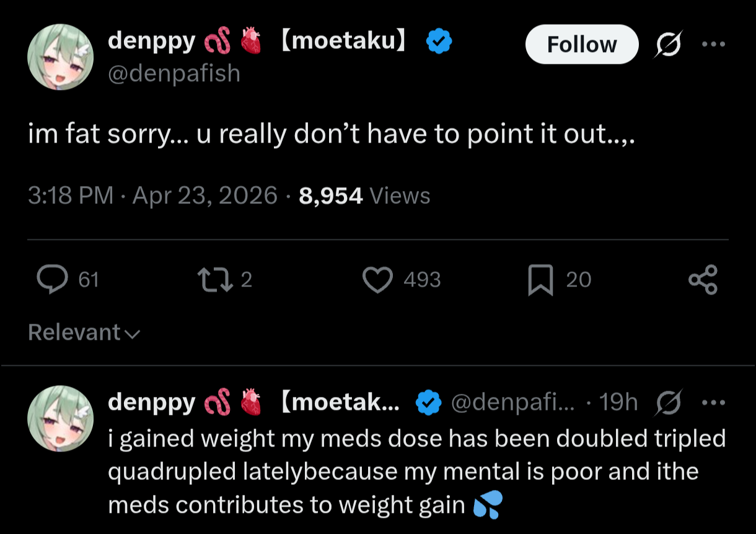
Task: Follow the denppy account
Action: pos(582,45)
